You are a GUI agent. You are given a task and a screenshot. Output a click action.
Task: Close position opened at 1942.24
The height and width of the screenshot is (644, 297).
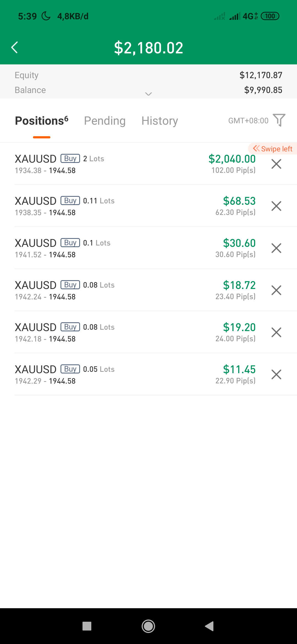276,290
